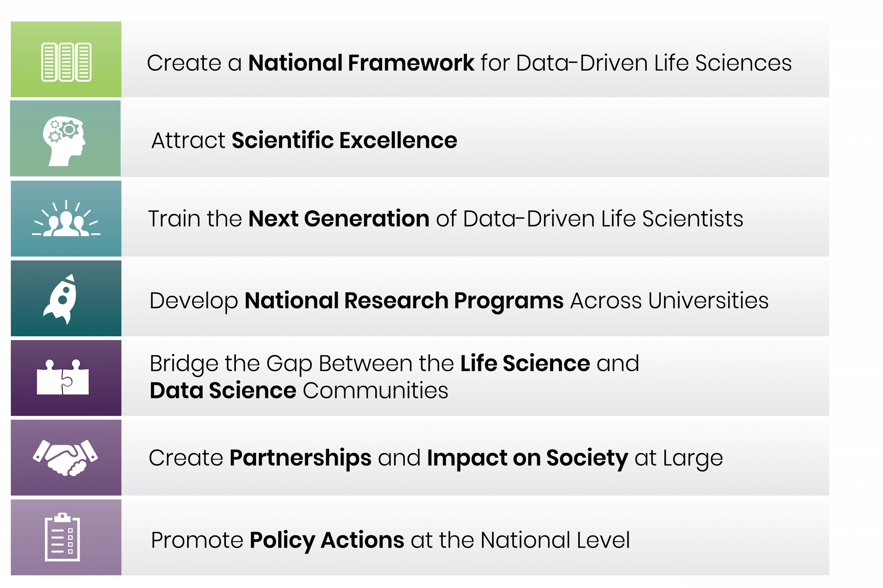The image size is (883, 588).
Task: Click the bold "Partnerships" word
Action: [x=300, y=458]
